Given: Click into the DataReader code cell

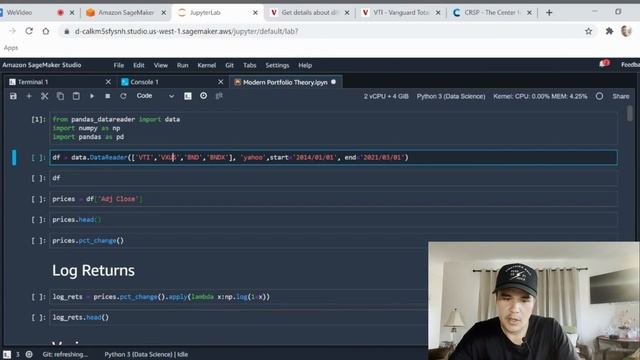Looking at the screenshot, I should click(x=333, y=158).
